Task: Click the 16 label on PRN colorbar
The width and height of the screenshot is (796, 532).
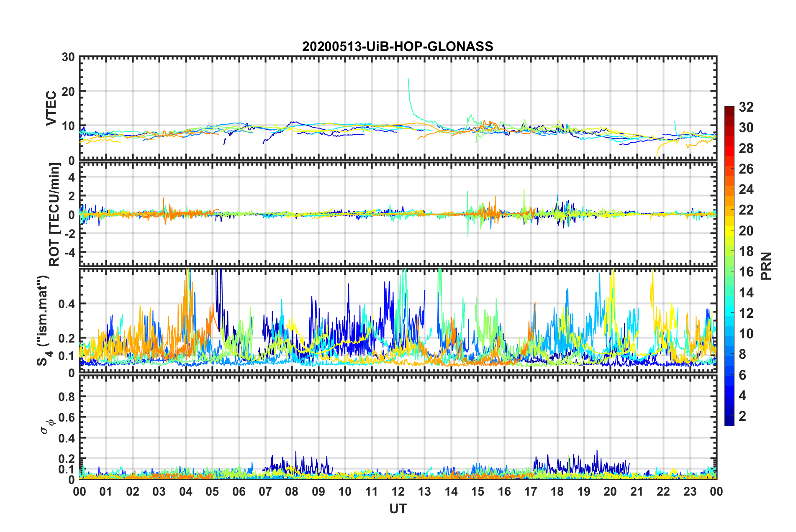Action: click(746, 272)
